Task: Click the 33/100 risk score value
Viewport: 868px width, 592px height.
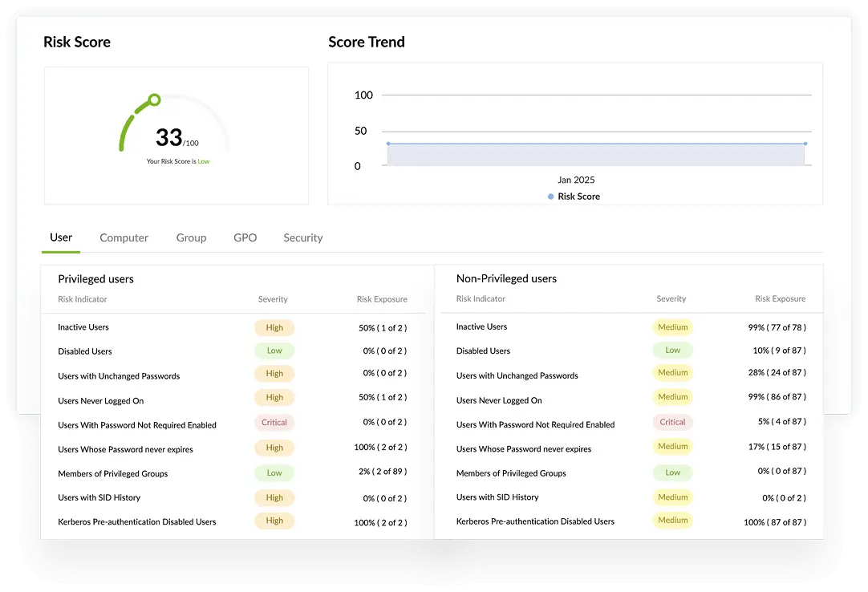Action: coord(176,137)
